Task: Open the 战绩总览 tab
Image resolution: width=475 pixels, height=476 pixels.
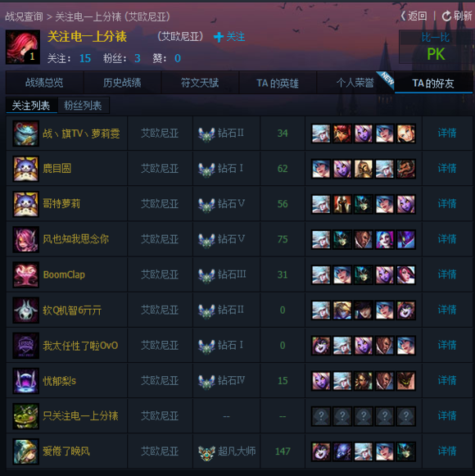Action: (x=44, y=83)
